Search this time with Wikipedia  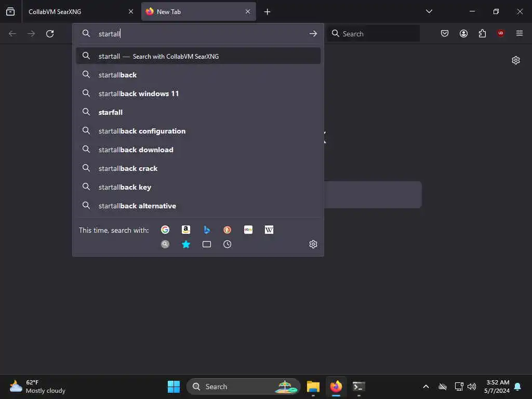[269, 230]
